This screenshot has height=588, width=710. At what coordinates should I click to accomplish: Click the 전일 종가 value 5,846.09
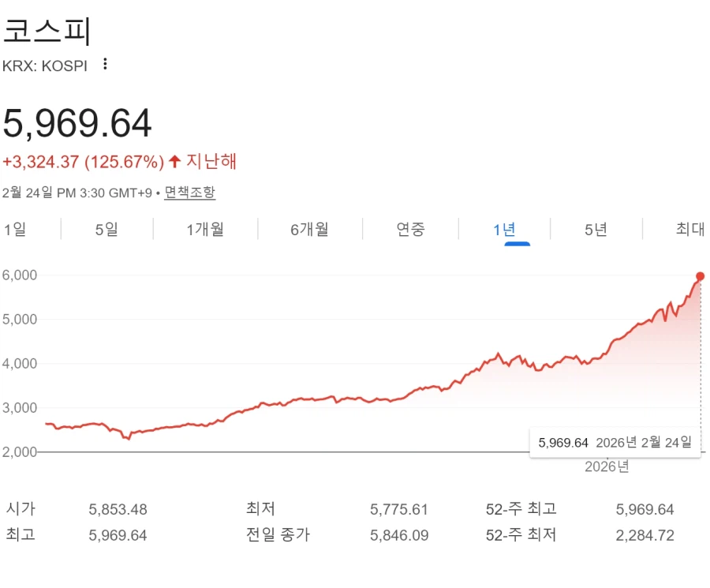398,535
